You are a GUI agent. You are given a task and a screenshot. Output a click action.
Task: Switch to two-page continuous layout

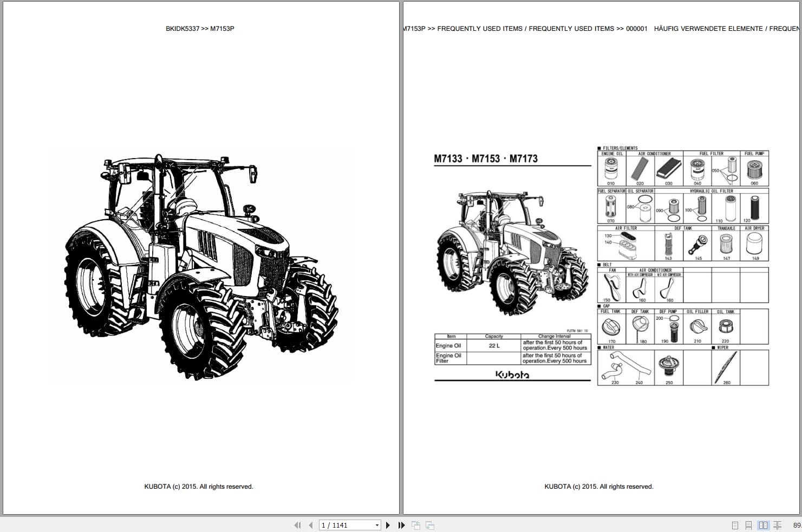(777, 525)
